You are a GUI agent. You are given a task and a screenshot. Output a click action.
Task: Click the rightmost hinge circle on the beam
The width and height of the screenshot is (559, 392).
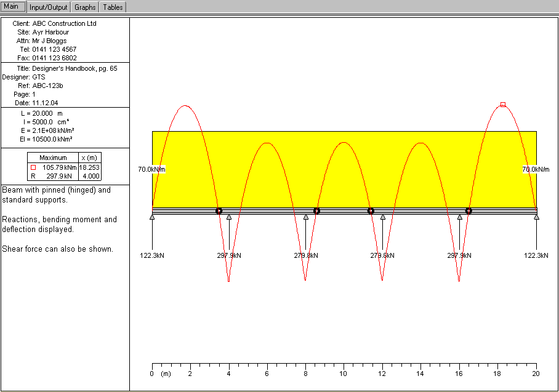(469, 211)
